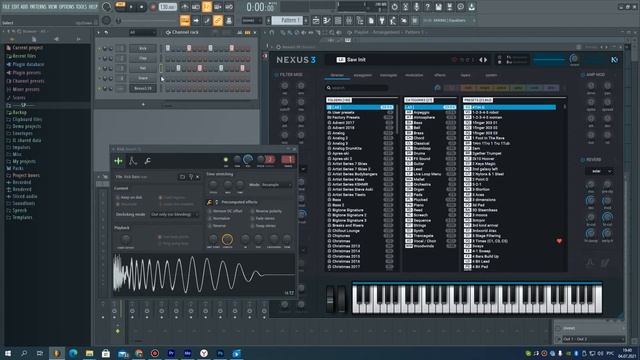The width and height of the screenshot is (640, 360).
Task: Open the TOOLS menu
Action: pos(82,7)
